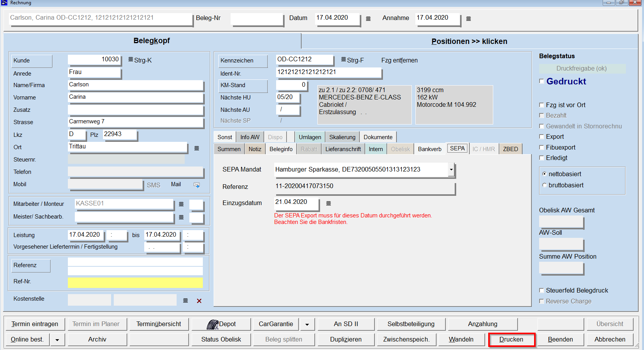Open the Skalierung tab
This screenshot has height=350, width=644.
[342, 137]
